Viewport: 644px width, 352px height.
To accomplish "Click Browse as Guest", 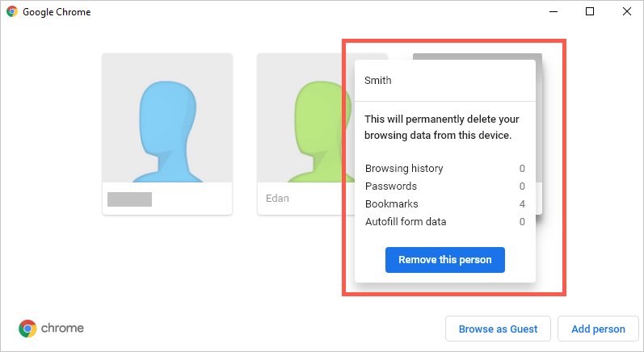I will (498, 329).
